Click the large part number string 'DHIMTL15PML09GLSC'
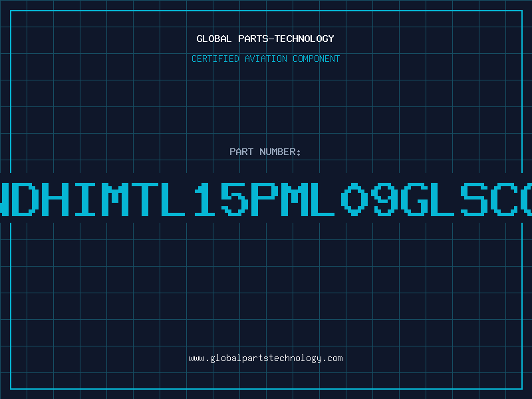The height and width of the screenshot is (399, 532). (266, 199)
